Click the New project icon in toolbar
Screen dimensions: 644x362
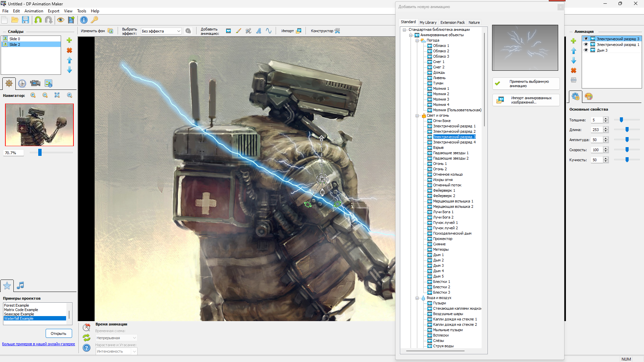click(x=5, y=20)
